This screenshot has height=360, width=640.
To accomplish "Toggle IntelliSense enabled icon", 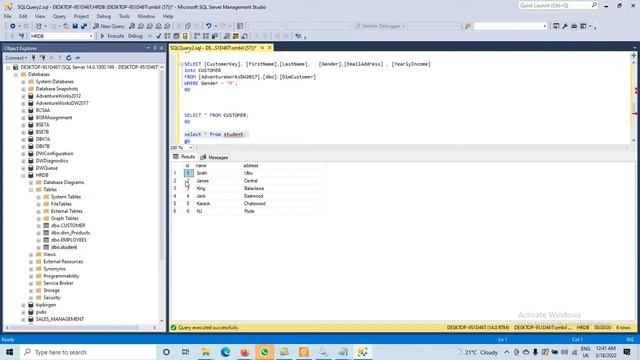I will point(185,36).
